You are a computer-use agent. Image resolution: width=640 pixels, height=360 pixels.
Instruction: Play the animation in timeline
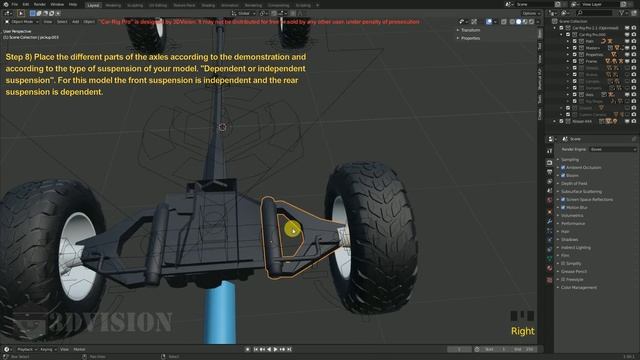(276, 349)
